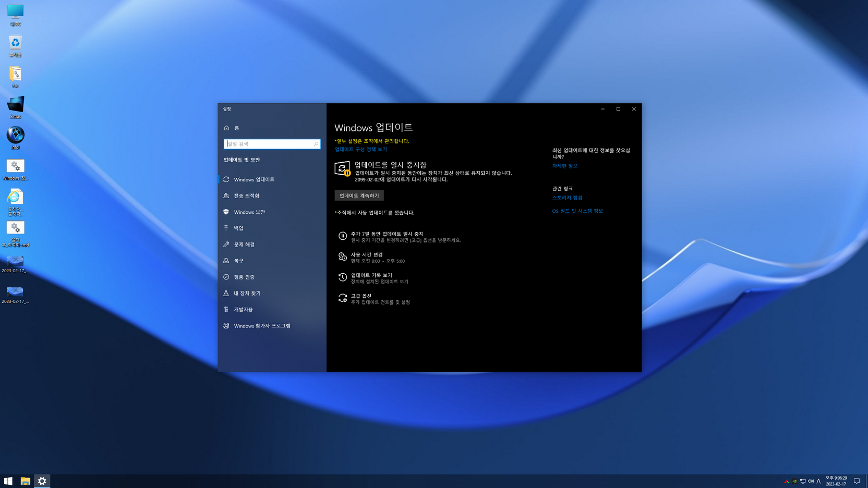Viewport: 868px width, 488px height.
Task: Open the NVIDIA tray icon
Action: pos(794,481)
